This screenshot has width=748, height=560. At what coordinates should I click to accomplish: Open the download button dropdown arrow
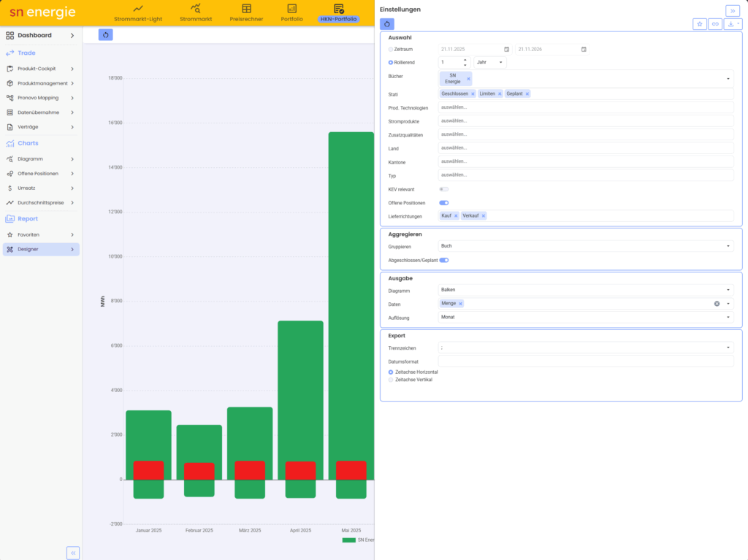[x=739, y=24]
